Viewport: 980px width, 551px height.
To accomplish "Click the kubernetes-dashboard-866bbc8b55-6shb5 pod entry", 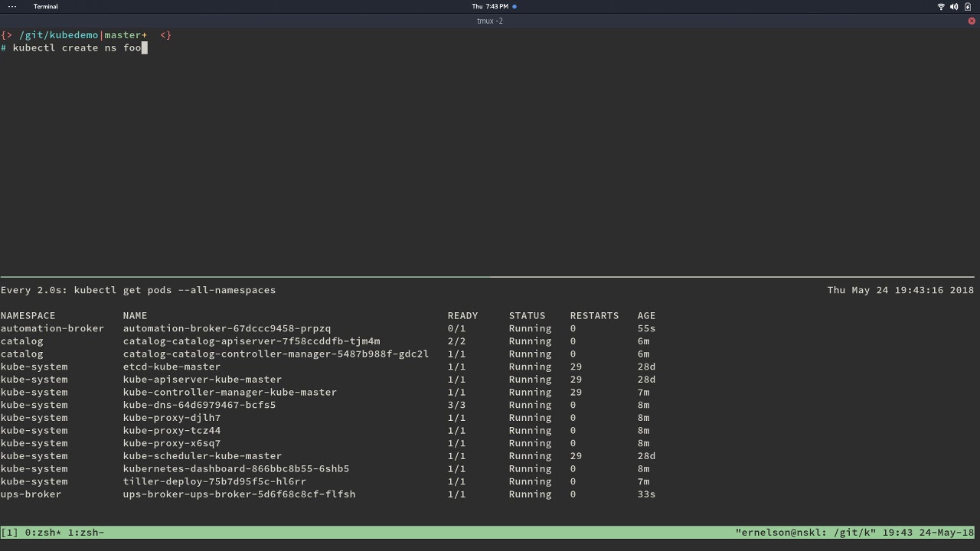I will click(x=236, y=468).
